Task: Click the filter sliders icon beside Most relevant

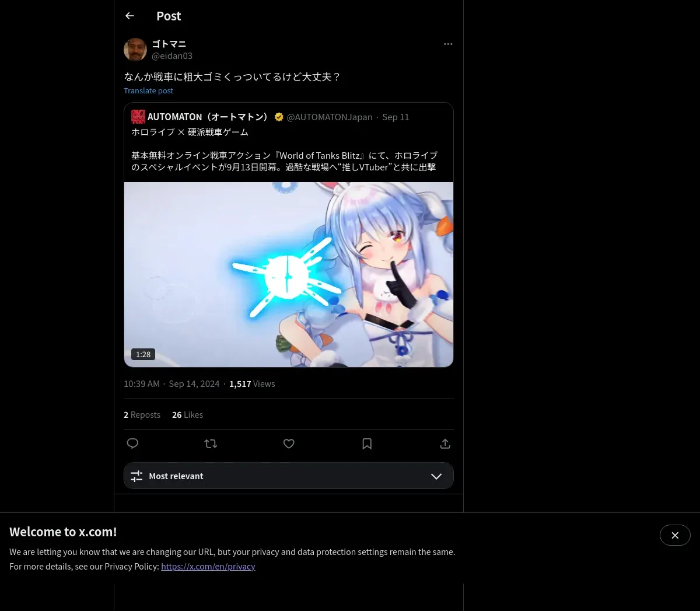Action: [x=136, y=476]
